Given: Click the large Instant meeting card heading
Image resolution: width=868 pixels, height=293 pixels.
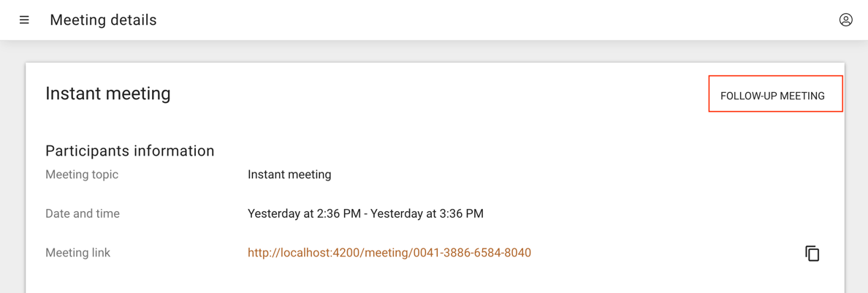Looking at the screenshot, I should pos(108,94).
